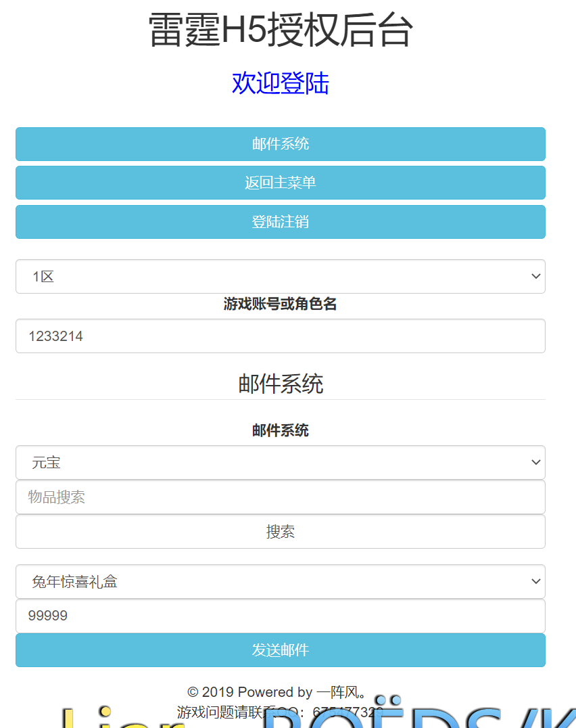Click the 一阵风 copyright text
This screenshot has width=576, height=728.
[x=280, y=691]
